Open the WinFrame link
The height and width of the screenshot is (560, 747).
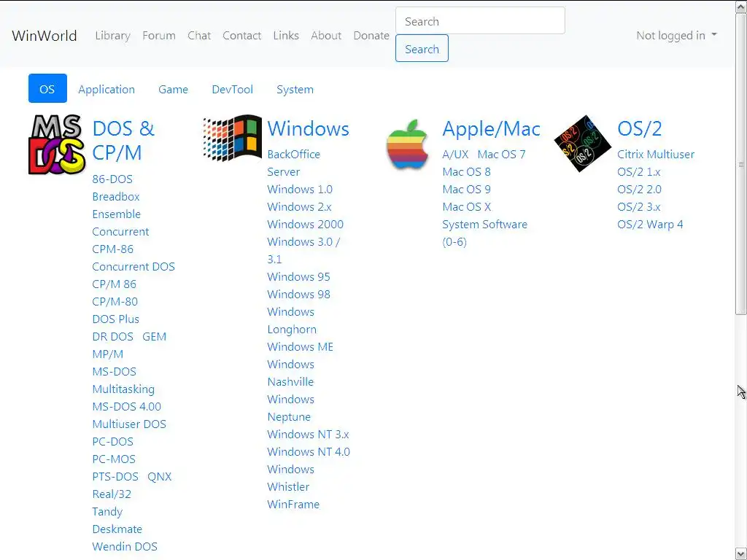click(x=293, y=505)
